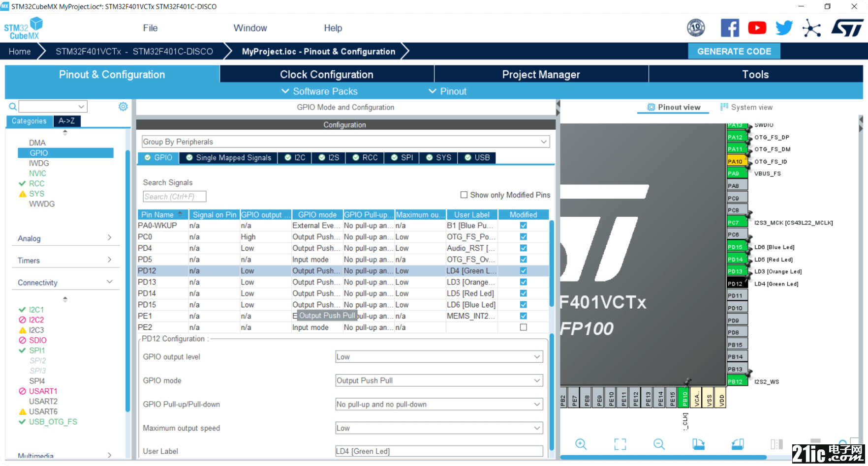Select pin PD15 on the chip
Screen dimensions: 868x466
(737, 247)
